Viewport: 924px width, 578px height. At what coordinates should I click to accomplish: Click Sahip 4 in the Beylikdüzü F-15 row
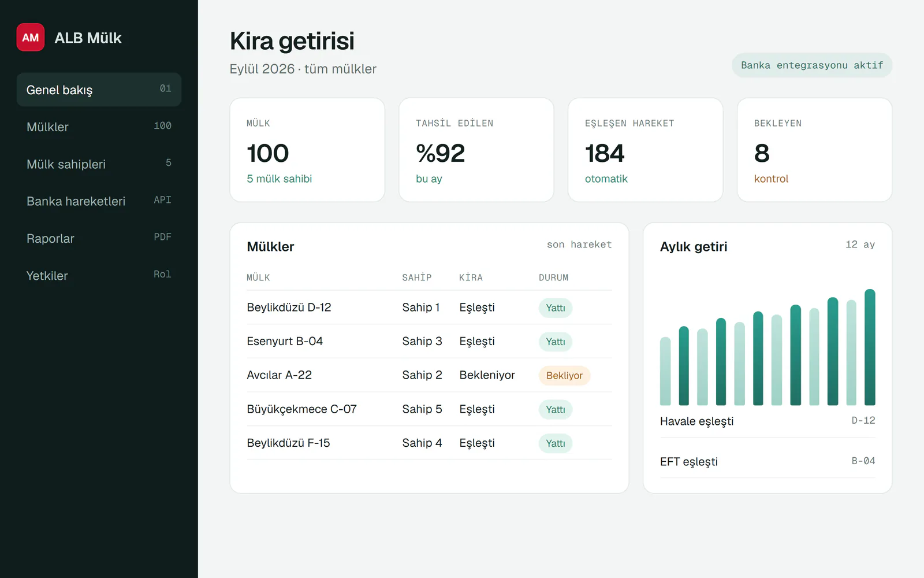(x=422, y=443)
